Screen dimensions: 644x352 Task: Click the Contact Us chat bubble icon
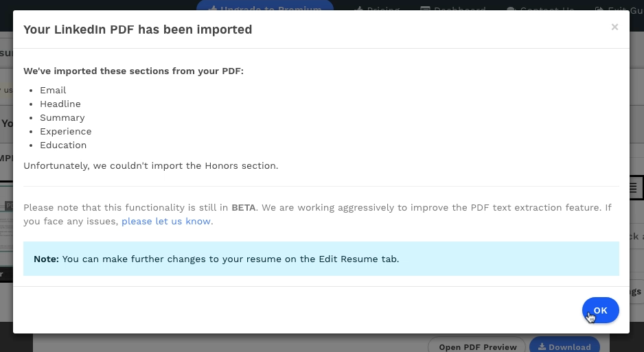pos(511,9)
